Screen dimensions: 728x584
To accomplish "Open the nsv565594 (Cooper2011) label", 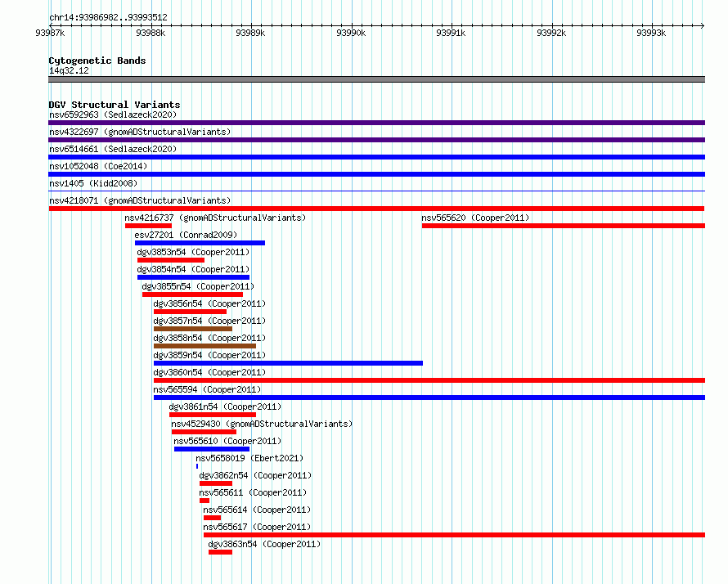I will (x=207, y=389).
